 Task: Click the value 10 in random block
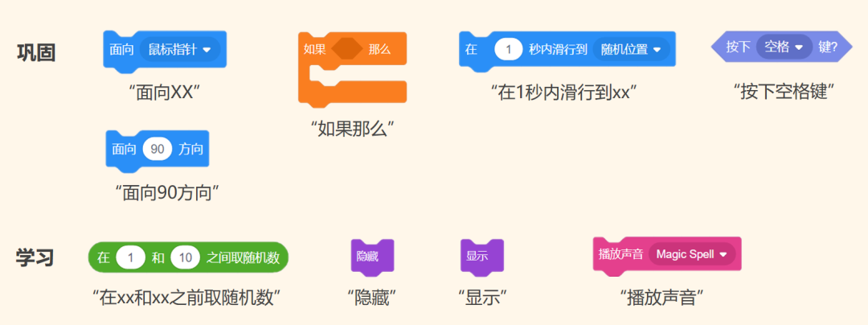(x=185, y=257)
